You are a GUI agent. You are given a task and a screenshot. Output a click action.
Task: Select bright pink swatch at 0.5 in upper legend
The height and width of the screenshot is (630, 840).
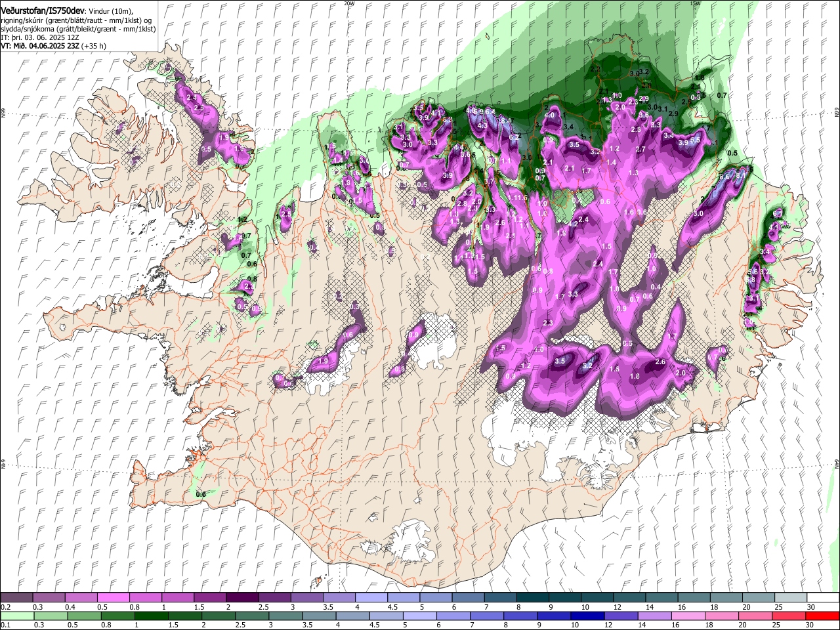(113, 598)
